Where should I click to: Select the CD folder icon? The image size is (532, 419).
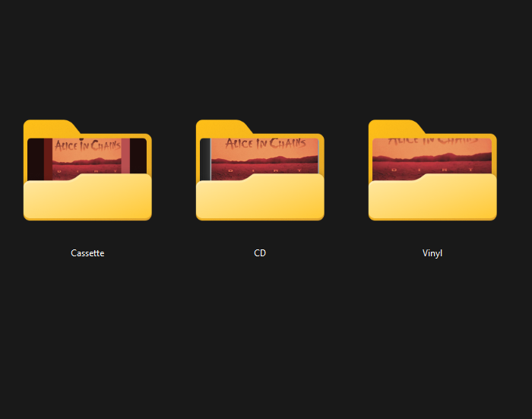[x=260, y=170]
